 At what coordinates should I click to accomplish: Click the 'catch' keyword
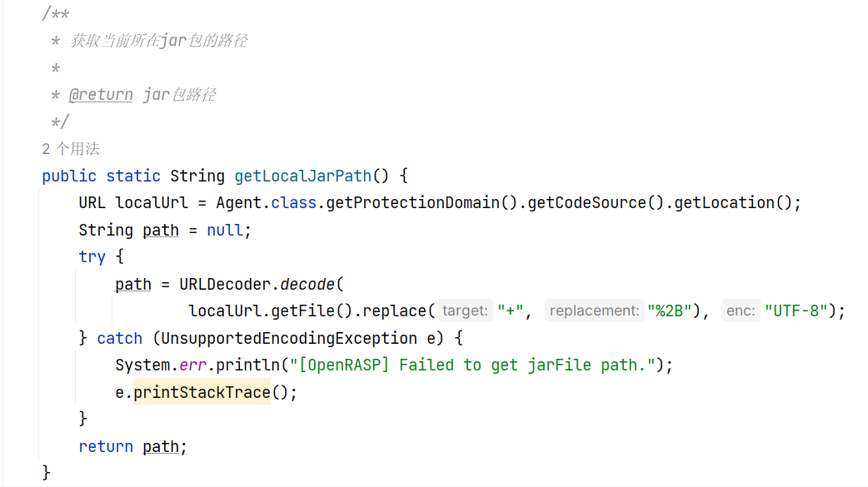tap(120, 338)
